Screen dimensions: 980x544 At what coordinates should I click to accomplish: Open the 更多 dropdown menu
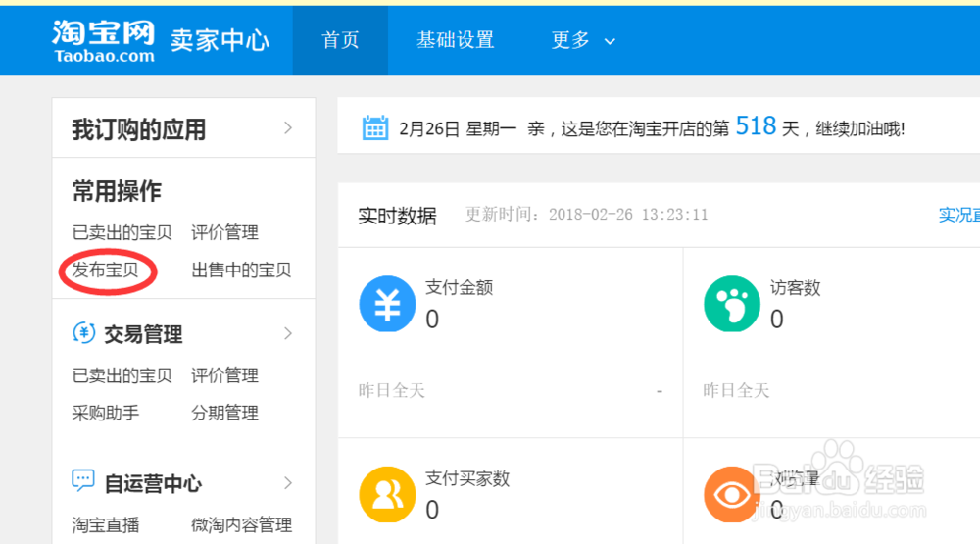click(583, 40)
